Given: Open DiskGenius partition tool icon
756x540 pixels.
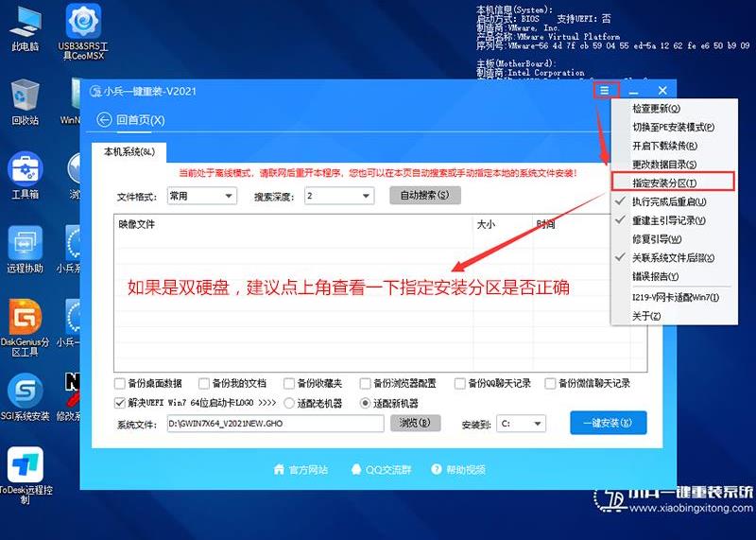Looking at the screenshot, I should (x=25, y=324).
